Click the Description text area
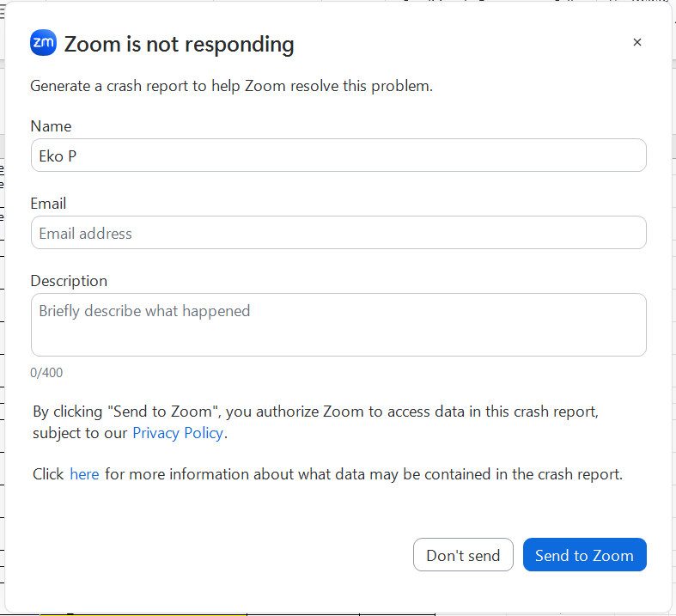The image size is (676, 616). (338, 331)
